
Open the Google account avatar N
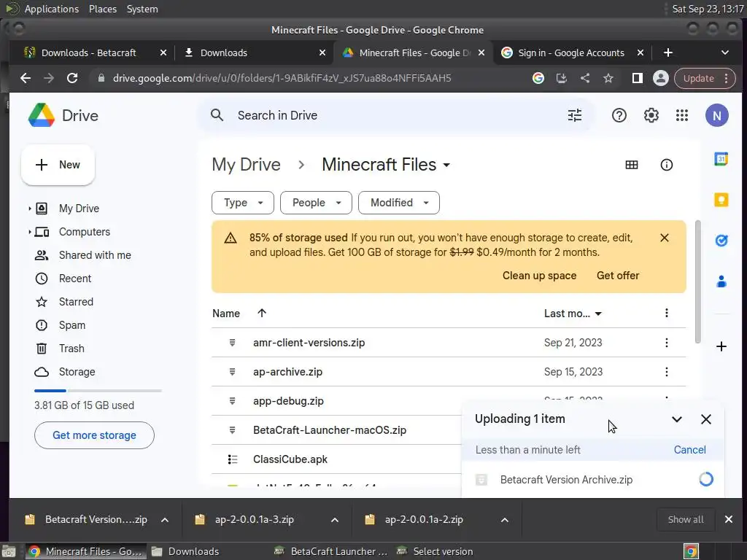pyautogui.click(x=716, y=115)
